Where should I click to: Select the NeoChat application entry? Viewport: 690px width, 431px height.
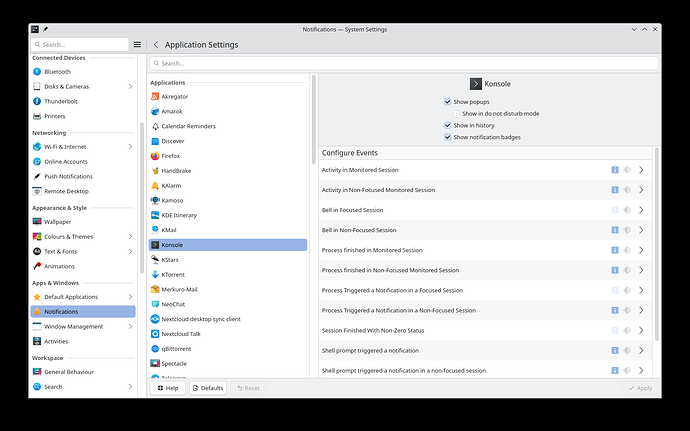pos(176,304)
